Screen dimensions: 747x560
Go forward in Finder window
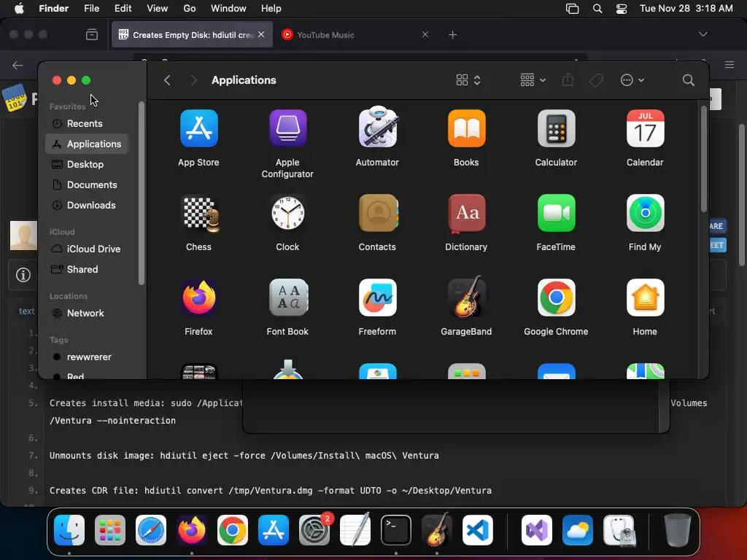click(x=193, y=80)
